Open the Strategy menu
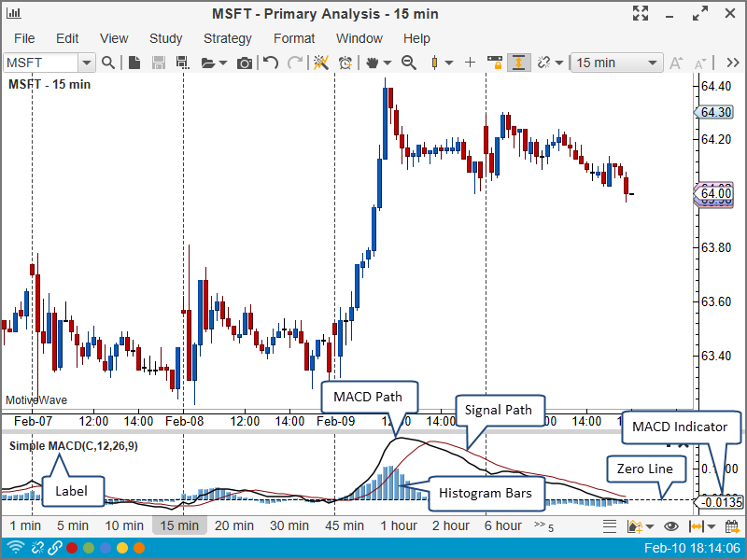 click(227, 38)
